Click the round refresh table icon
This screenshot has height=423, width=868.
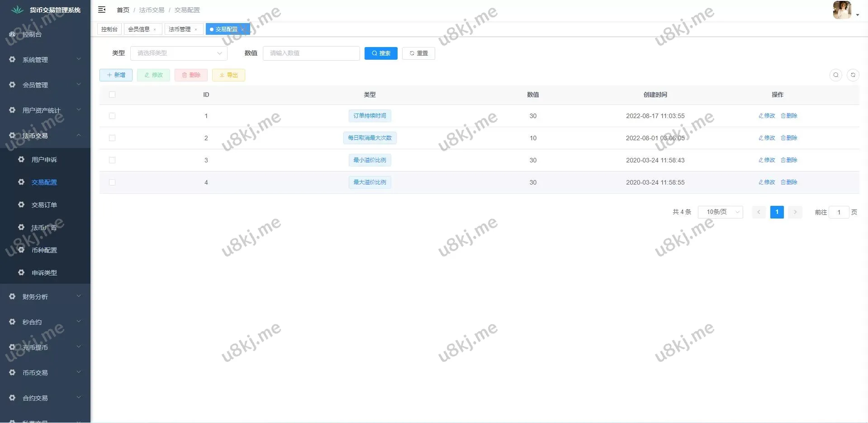pyautogui.click(x=853, y=75)
